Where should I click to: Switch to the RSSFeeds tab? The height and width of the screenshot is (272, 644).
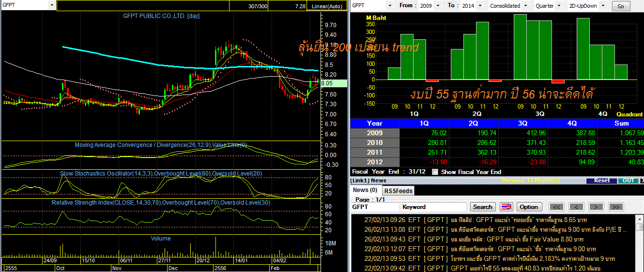(x=398, y=191)
